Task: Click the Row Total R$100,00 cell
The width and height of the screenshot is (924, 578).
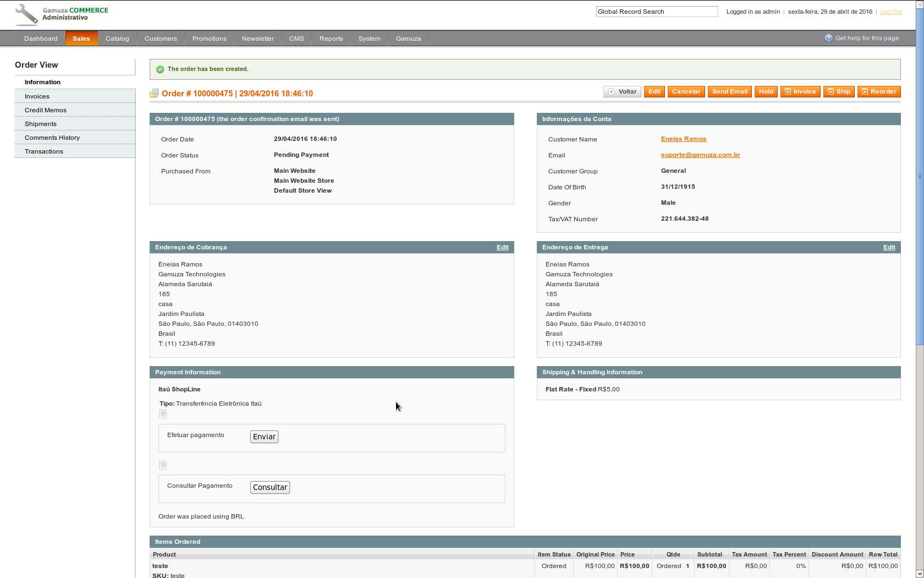Action: point(883,566)
